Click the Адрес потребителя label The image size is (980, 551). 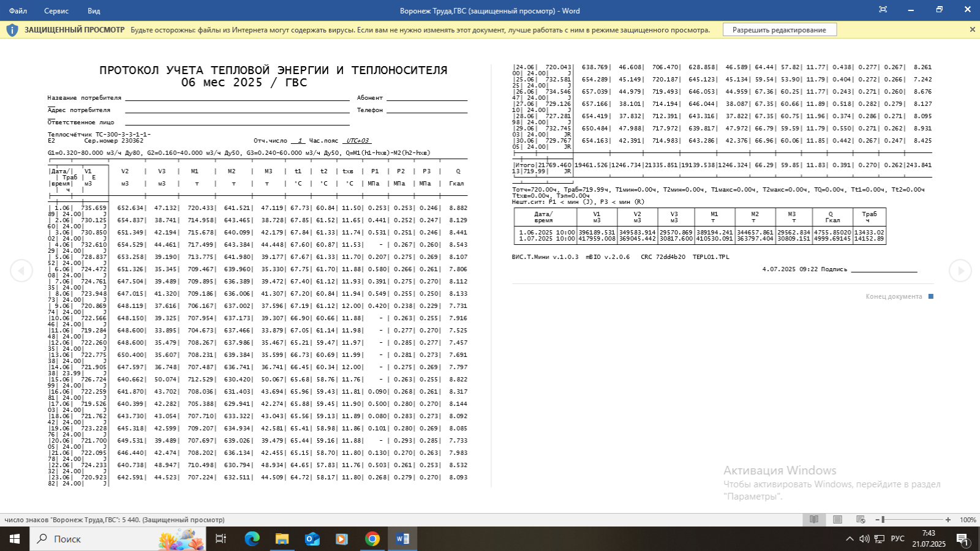(79, 110)
